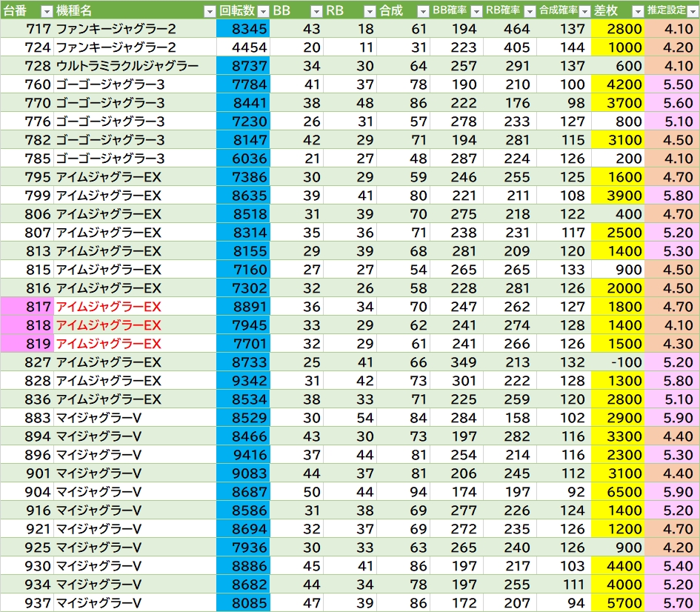Screen dimensions: 700x612
Task: Select the 推定設定 cell 5.60
Action: [x=672, y=103]
